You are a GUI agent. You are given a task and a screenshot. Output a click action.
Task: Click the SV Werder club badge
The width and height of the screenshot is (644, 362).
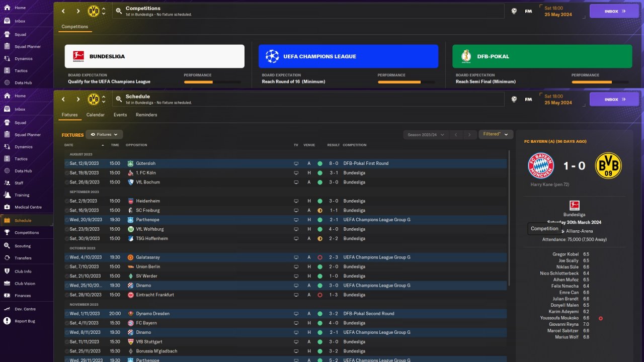click(x=130, y=276)
